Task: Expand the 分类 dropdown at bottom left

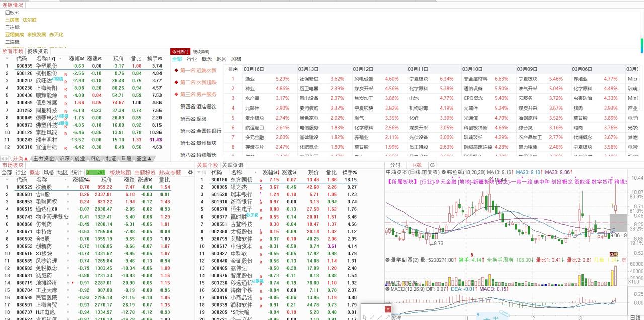Action: pos(26,158)
